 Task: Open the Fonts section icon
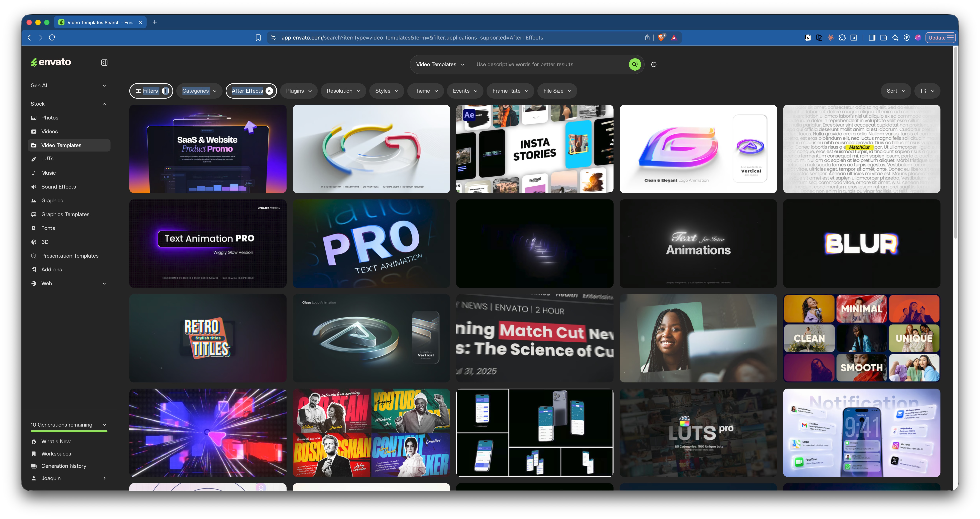click(x=34, y=228)
